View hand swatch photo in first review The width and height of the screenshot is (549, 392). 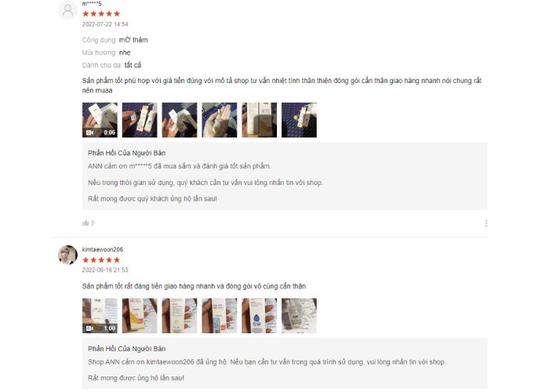click(220, 120)
